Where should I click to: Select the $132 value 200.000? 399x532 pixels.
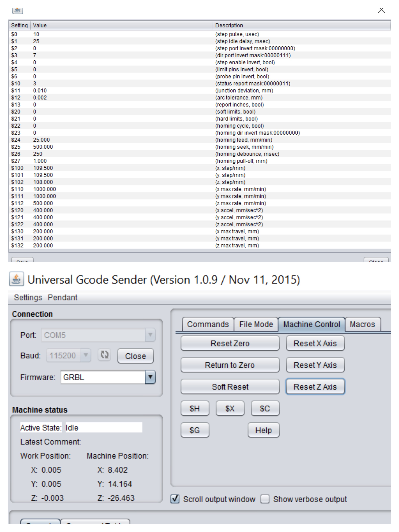point(43,245)
